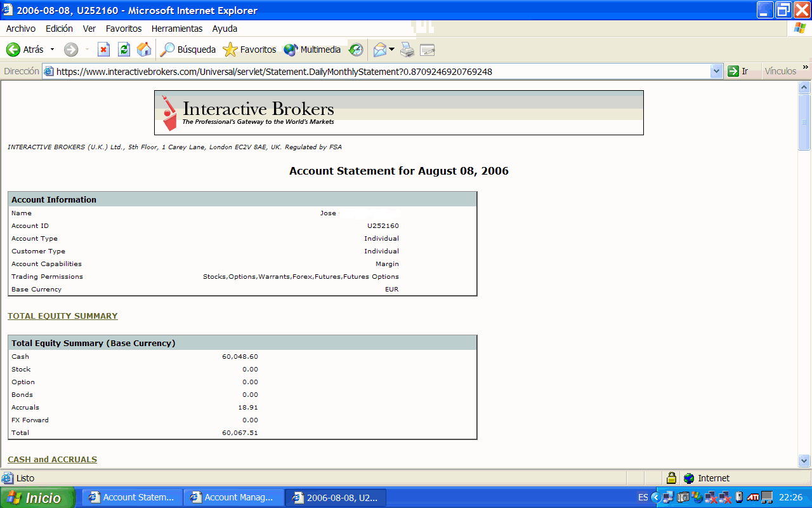Open the Ver menu

tap(89, 29)
